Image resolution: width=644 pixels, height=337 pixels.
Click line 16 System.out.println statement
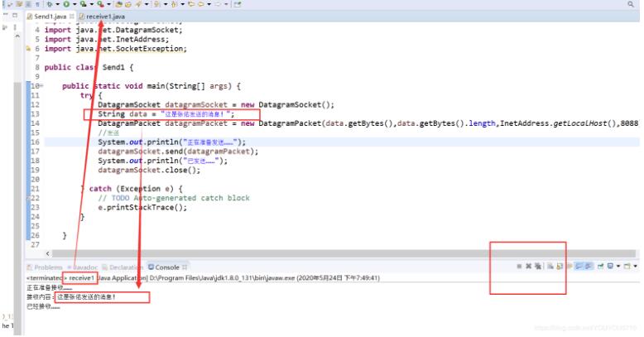[171, 142]
